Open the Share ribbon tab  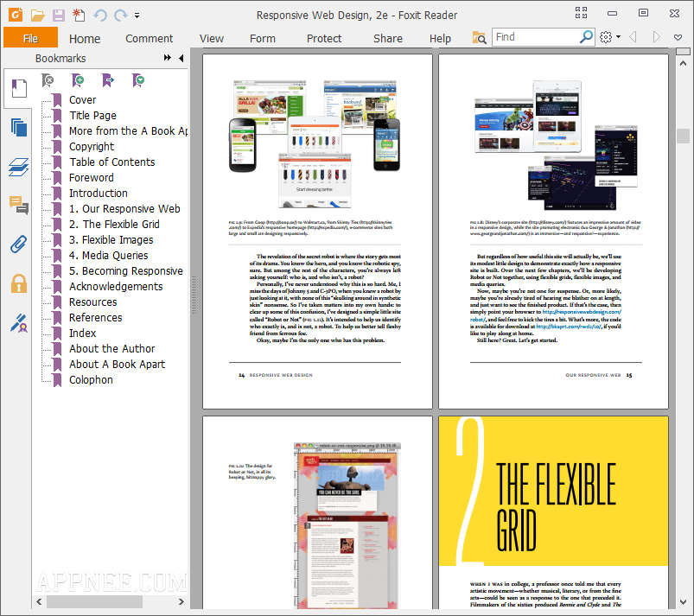click(388, 39)
